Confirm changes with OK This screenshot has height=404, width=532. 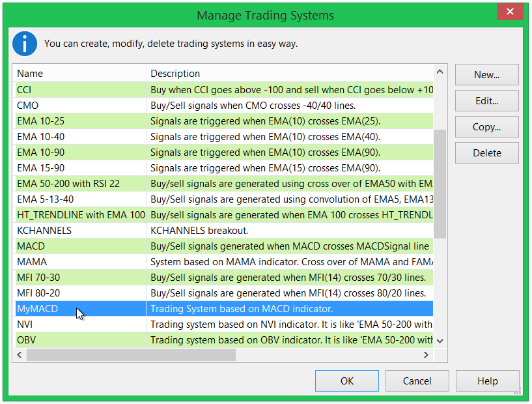pos(346,381)
